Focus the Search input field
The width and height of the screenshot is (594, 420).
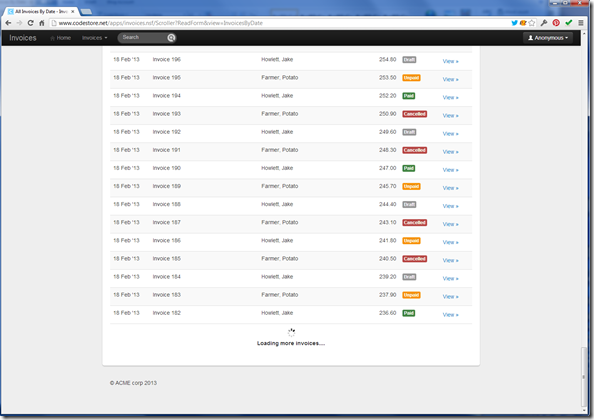click(142, 37)
